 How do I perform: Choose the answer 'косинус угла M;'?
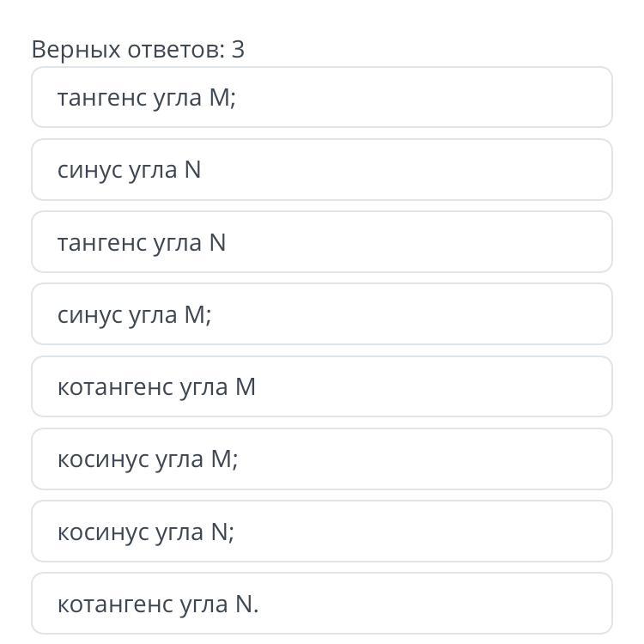pos(321,459)
